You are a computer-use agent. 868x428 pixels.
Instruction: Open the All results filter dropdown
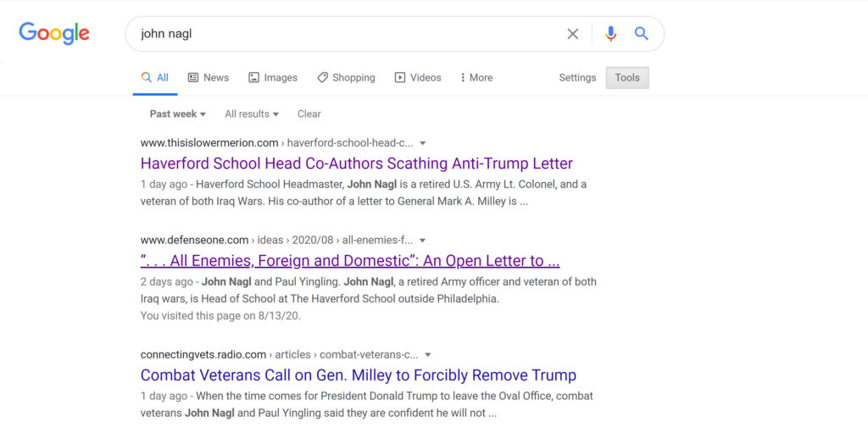(252, 114)
